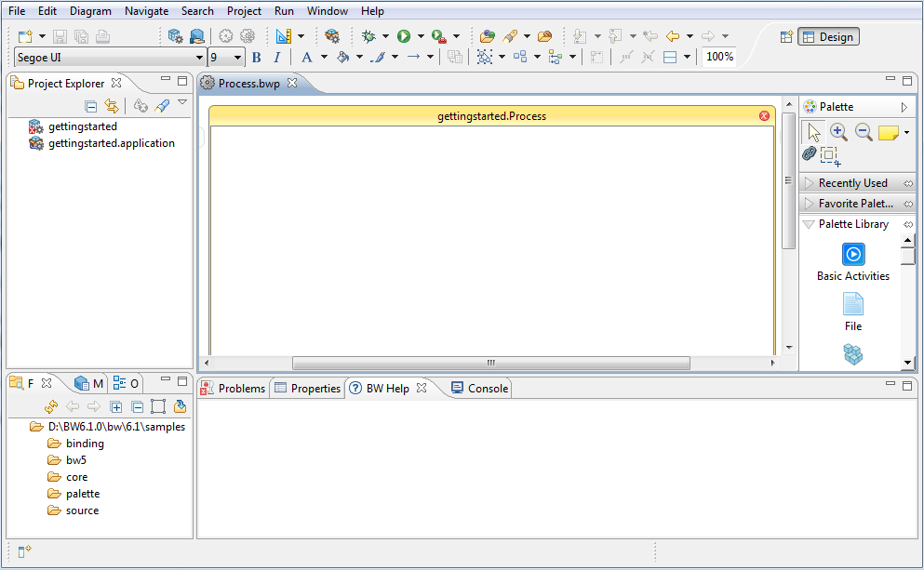Toggle Link with Editor in Project Explorer

[x=111, y=106]
